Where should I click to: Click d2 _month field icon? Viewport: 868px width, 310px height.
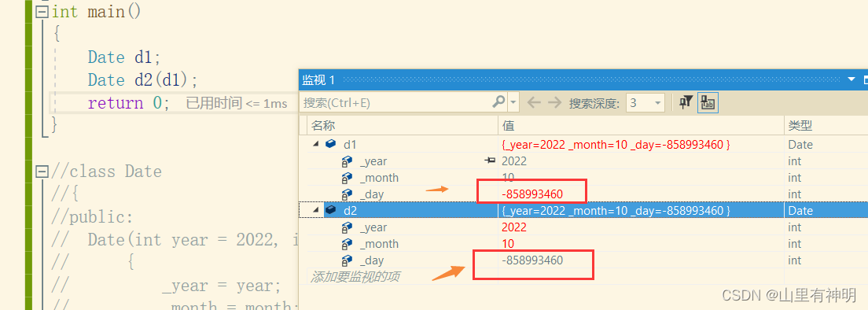click(x=347, y=244)
